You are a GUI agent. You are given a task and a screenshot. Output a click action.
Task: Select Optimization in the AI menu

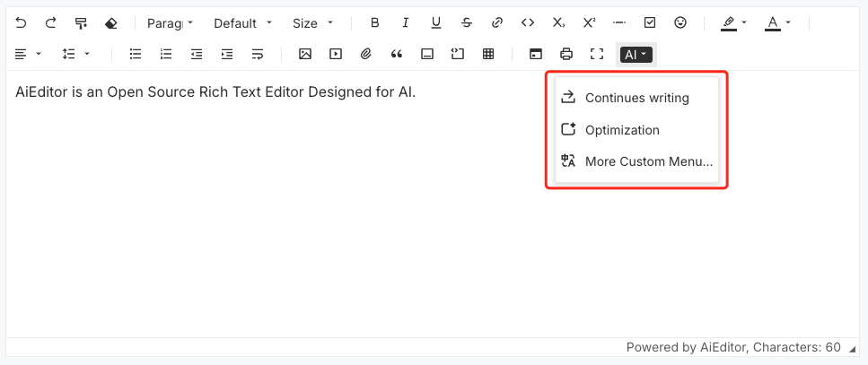[636, 130]
